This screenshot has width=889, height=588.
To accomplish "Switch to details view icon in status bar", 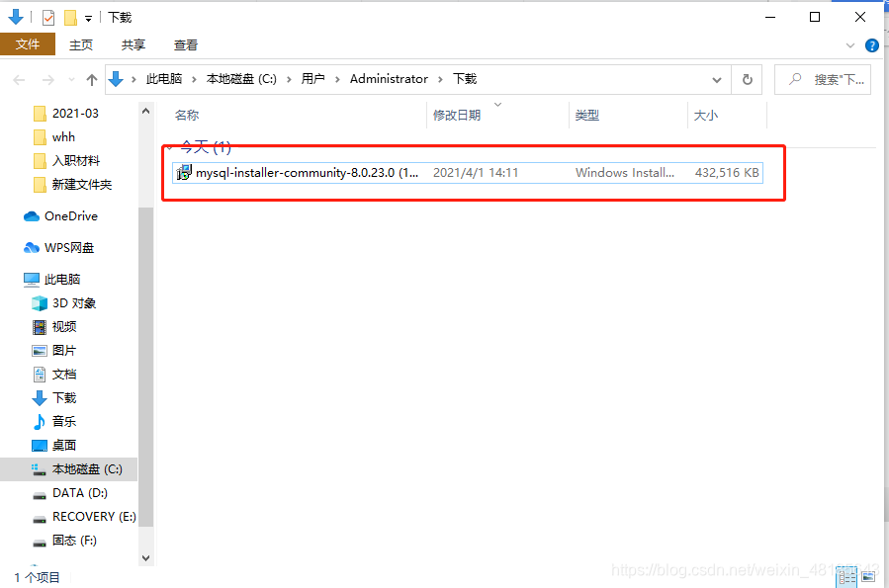I will 847,578.
